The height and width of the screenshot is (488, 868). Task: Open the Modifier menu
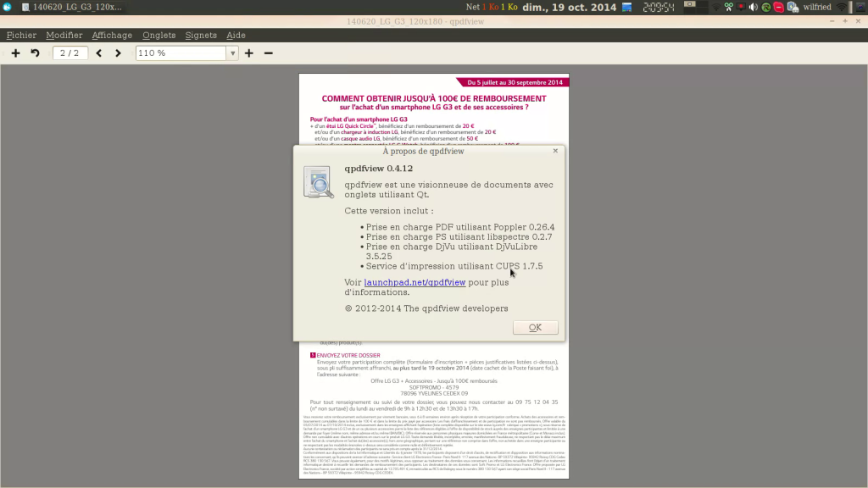(x=64, y=35)
